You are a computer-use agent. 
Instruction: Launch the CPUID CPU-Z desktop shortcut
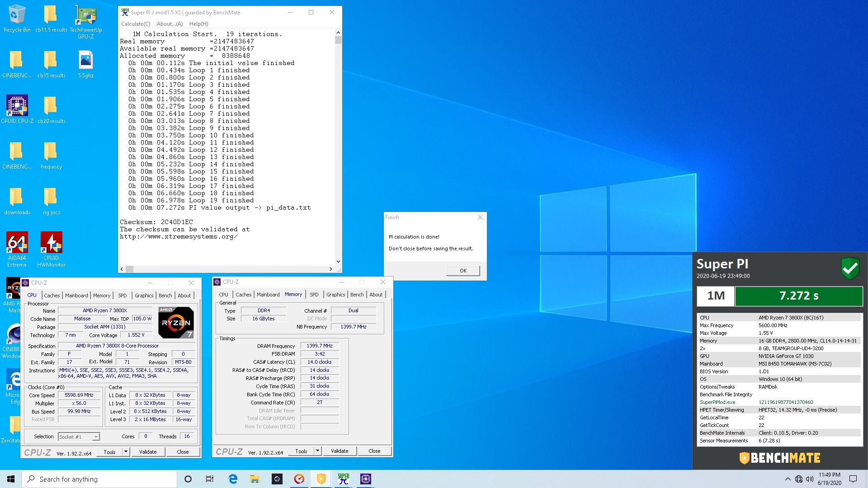[17, 110]
